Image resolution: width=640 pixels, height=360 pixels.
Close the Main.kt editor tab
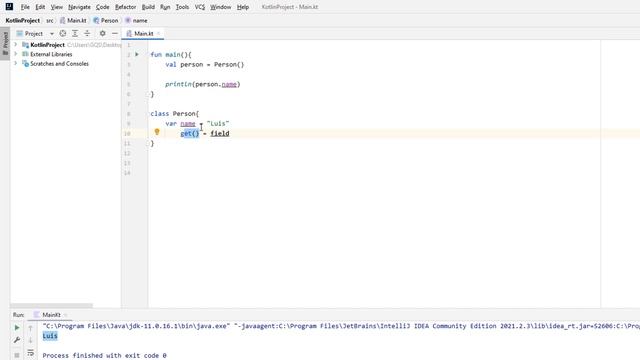click(x=159, y=33)
